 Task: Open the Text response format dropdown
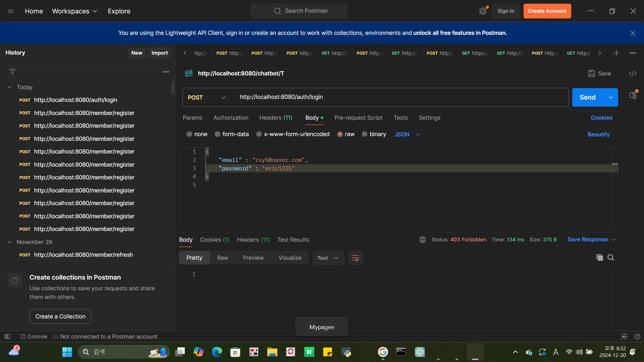[328, 258]
